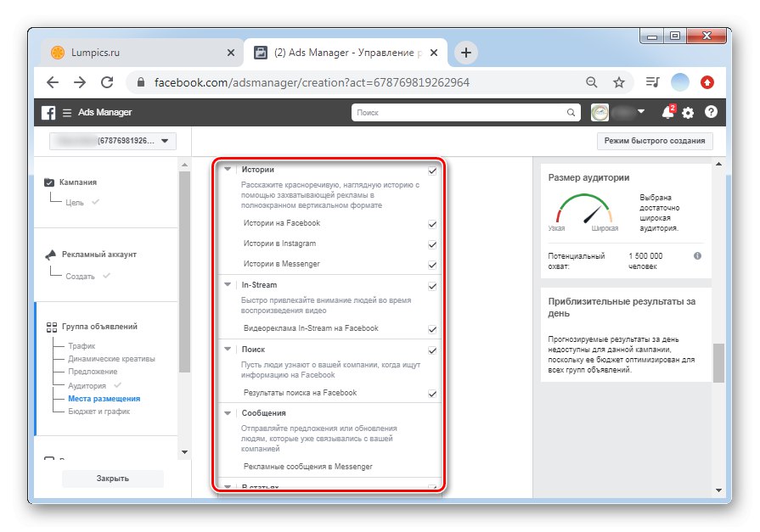Go to Трафик in sidebar
Image resolution: width=760 pixels, height=532 pixels.
point(82,346)
